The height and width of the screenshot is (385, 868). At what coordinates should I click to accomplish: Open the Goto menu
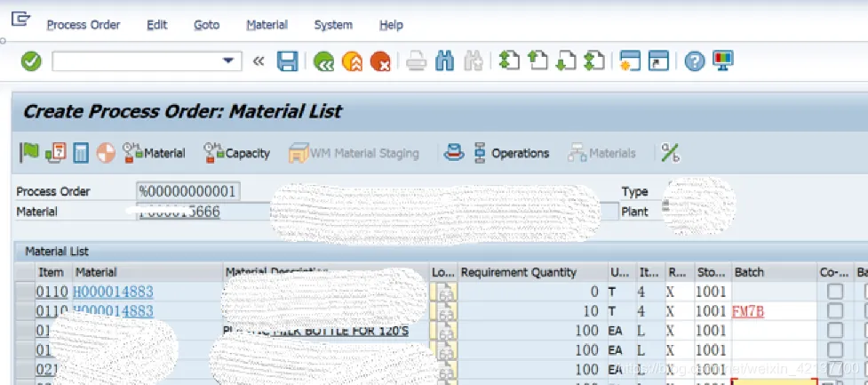206,25
